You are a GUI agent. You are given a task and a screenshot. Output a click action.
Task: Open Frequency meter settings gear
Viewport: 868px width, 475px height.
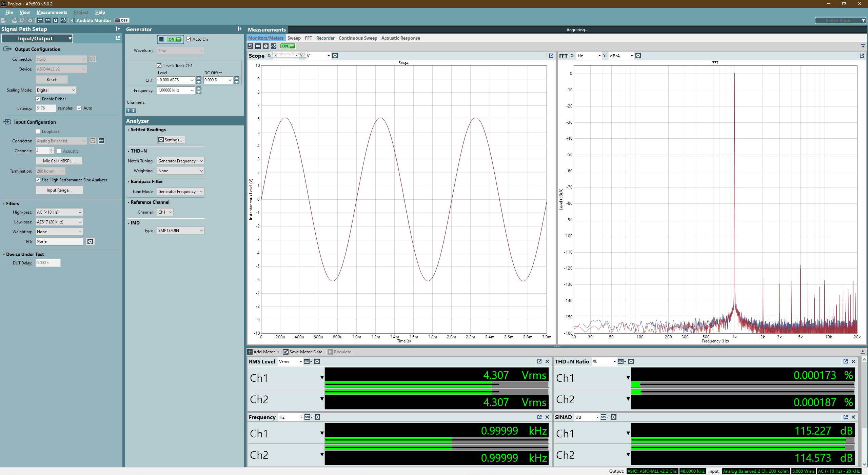[x=317, y=417]
